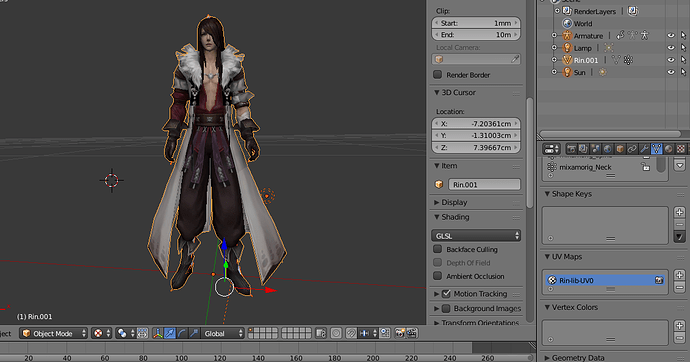Click the Sun data icon in outliner
The height and width of the screenshot is (362, 690).
pos(602,72)
